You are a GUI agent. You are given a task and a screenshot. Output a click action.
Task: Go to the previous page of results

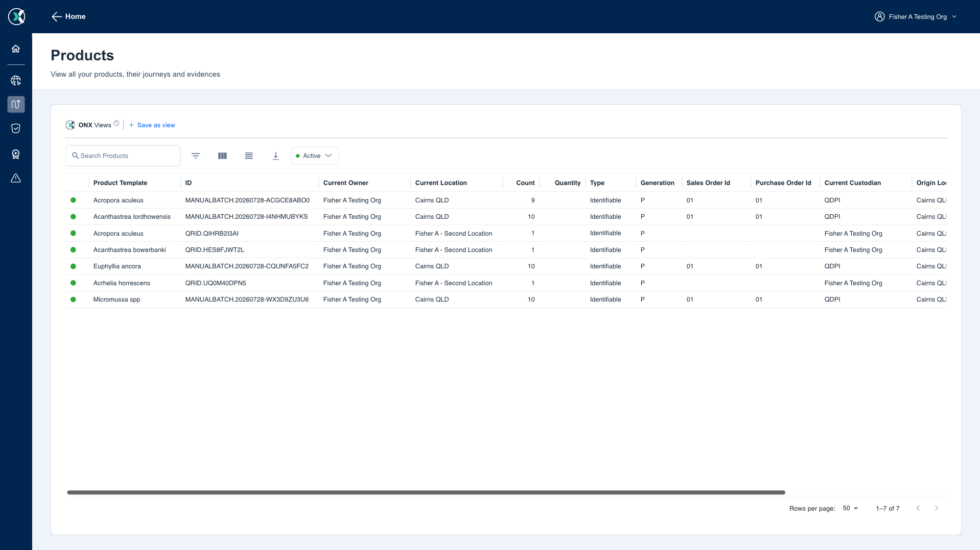tap(918, 508)
